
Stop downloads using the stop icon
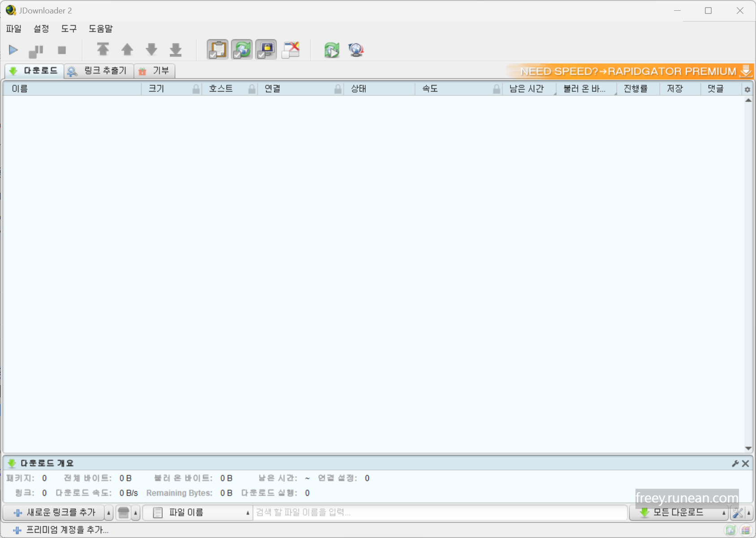click(x=62, y=50)
